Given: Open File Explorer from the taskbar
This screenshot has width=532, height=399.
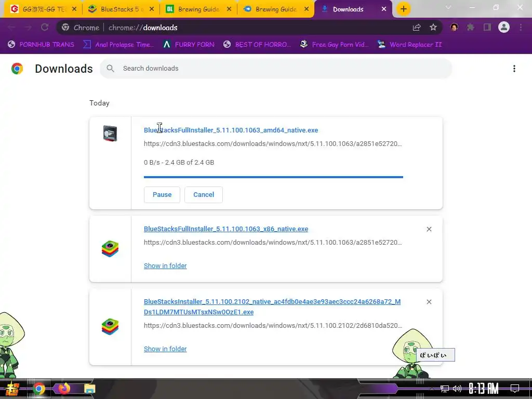Looking at the screenshot, I should pyautogui.click(x=90, y=389).
